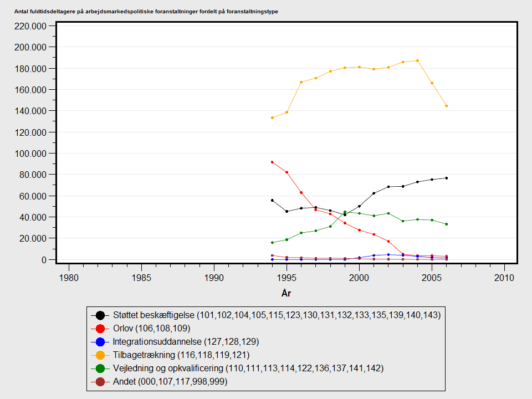Click the blue Integrationsuddannelse legend marker
Screen dimensions: 532x399
click(100, 342)
